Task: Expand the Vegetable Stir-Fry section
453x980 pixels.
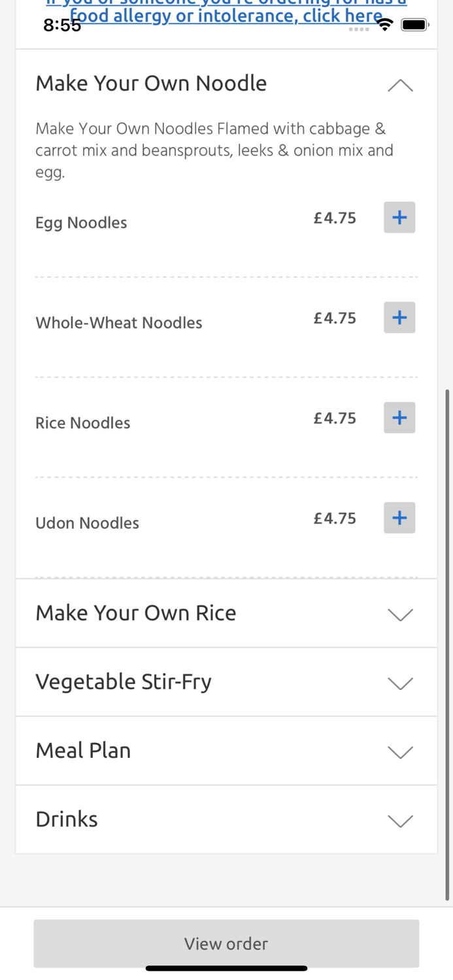Action: click(x=400, y=683)
